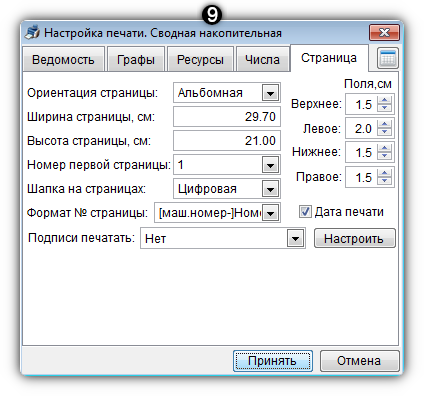Go to the Числа tab
This screenshot has width=424, height=396.
[262, 60]
